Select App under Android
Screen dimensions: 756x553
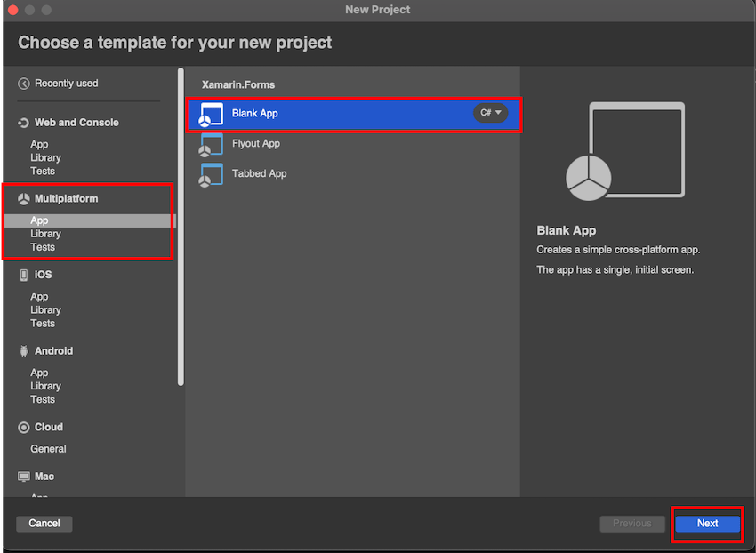tap(39, 373)
